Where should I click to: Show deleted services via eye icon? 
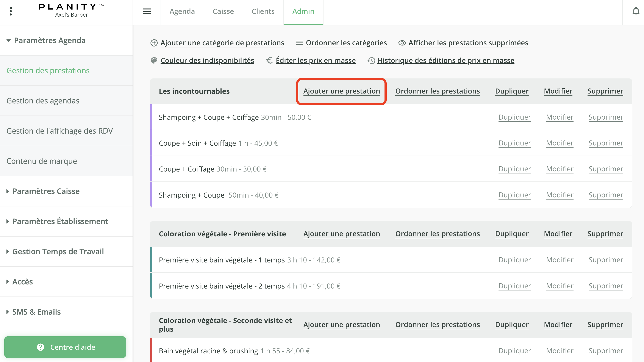[402, 43]
